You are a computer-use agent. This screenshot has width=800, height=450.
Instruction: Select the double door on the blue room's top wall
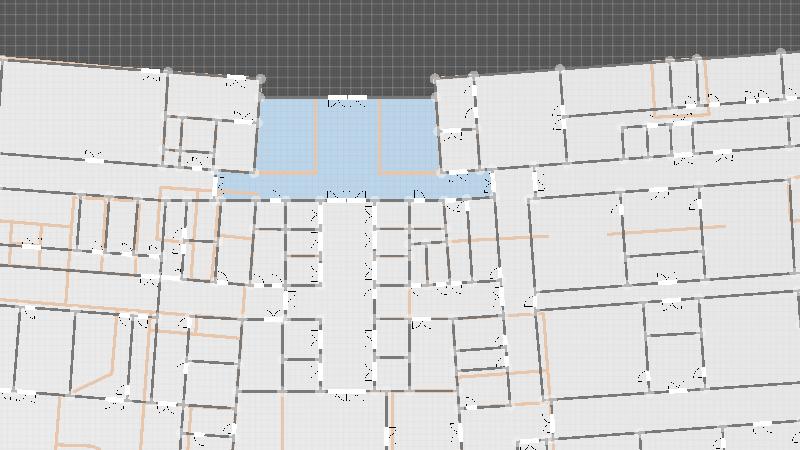(347, 102)
